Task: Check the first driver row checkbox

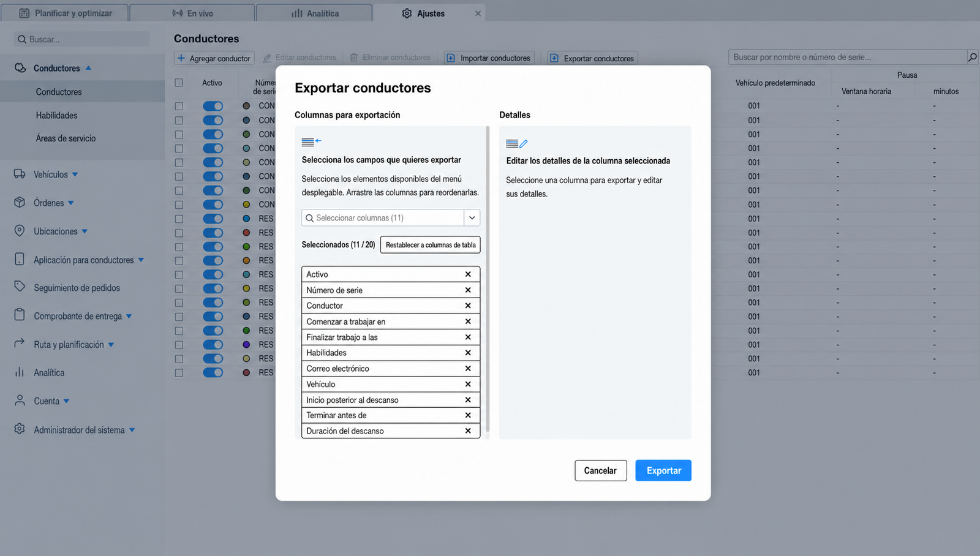Action: click(x=179, y=106)
